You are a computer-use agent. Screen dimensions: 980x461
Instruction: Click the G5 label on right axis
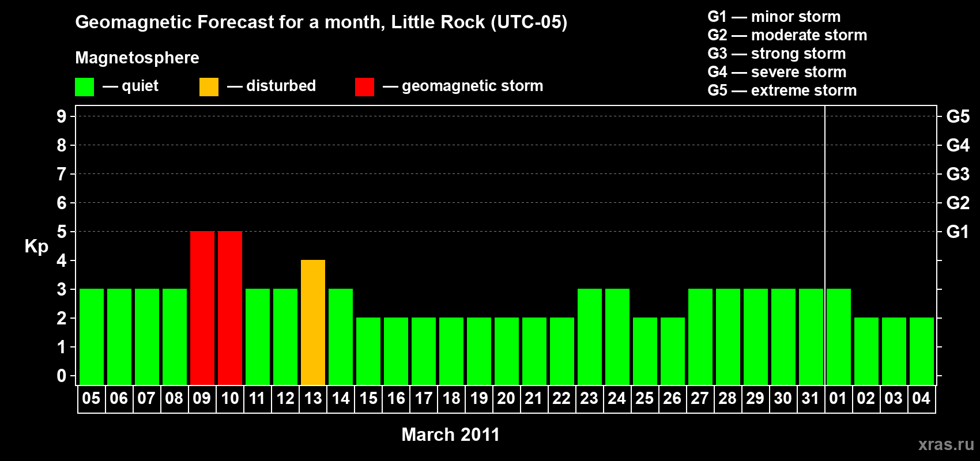point(958,116)
